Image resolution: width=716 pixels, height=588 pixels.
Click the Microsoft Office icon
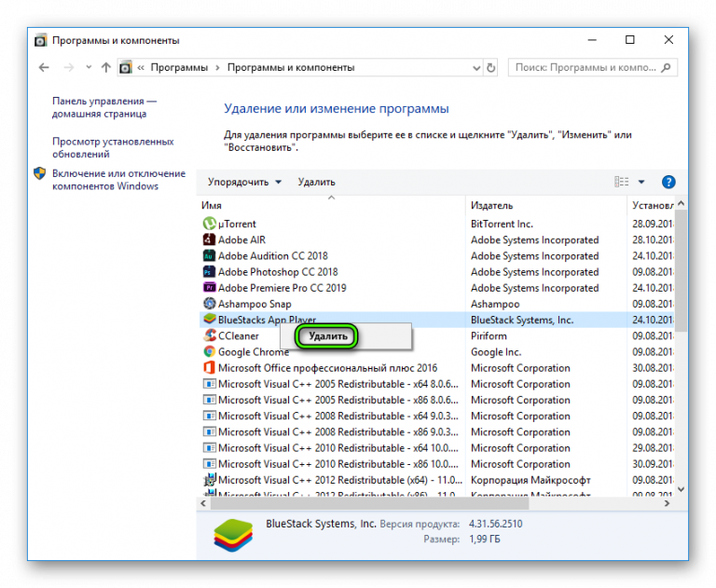(x=209, y=367)
